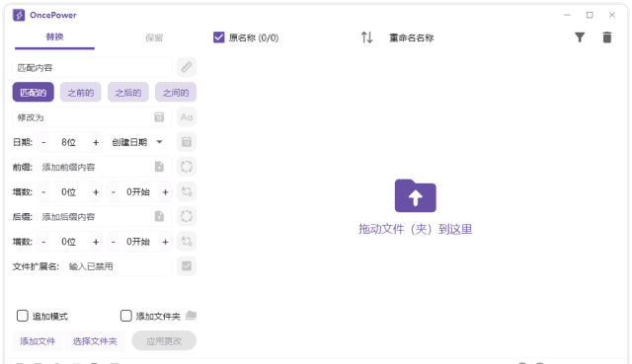Click the dashed circle icon beside 后缀 field
The height and width of the screenshot is (364, 632).
click(x=187, y=216)
